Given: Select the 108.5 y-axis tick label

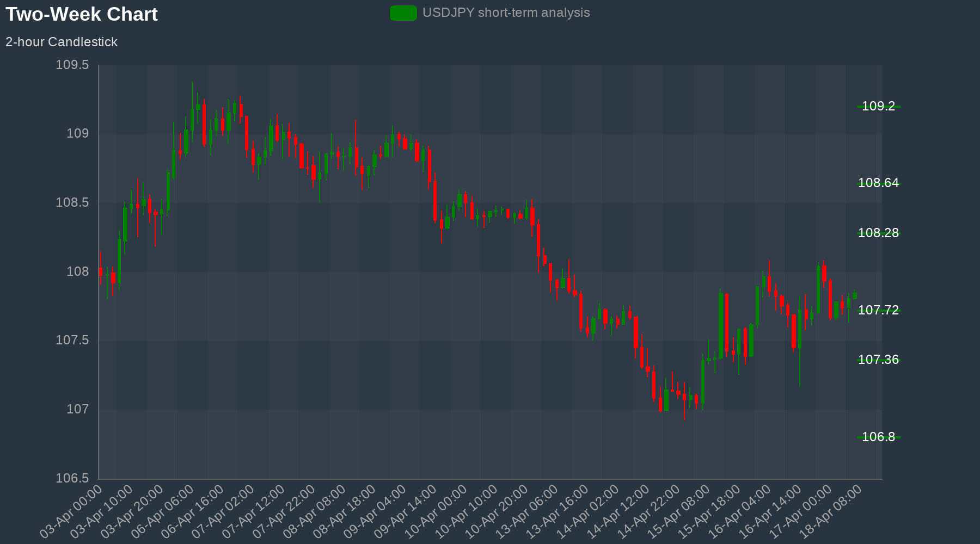Looking at the screenshot, I should pyautogui.click(x=72, y=203).
